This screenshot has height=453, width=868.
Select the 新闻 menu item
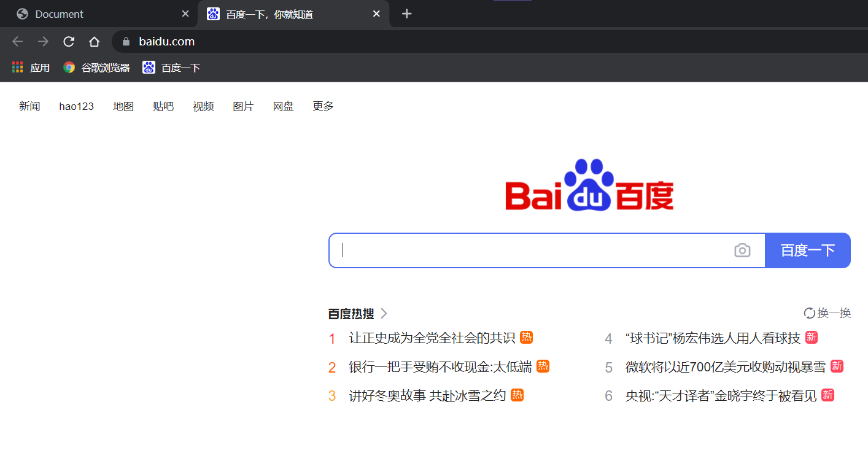(x=29, y=106)
